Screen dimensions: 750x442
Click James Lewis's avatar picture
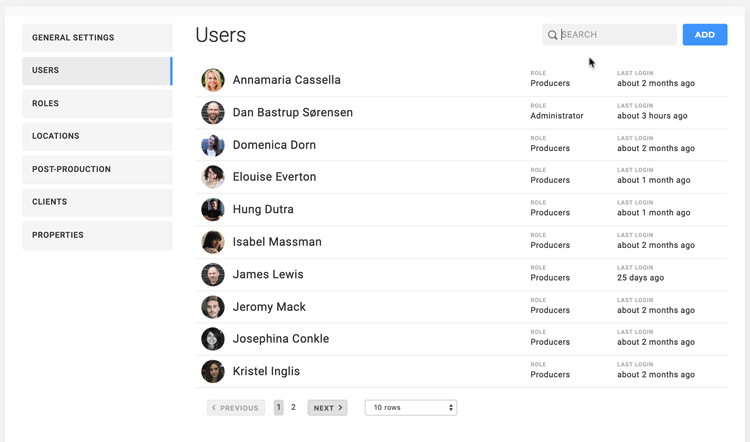213,275
